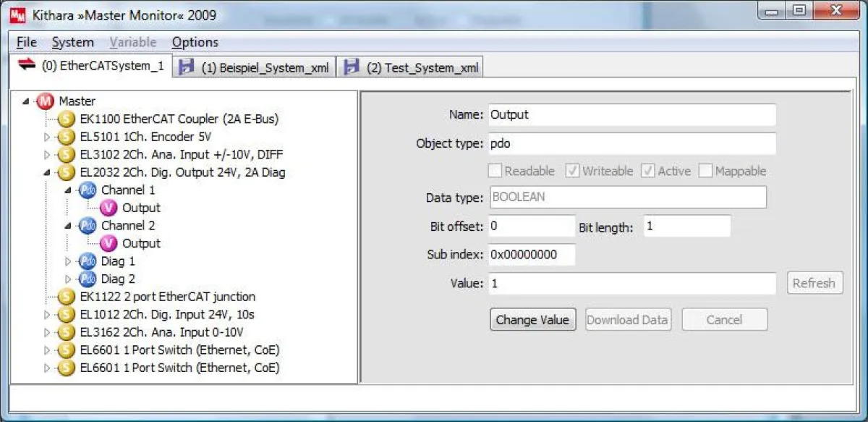Expand the Diag 1 node
Viewport: 868px width, 422px height.
[x=69, y=261]
